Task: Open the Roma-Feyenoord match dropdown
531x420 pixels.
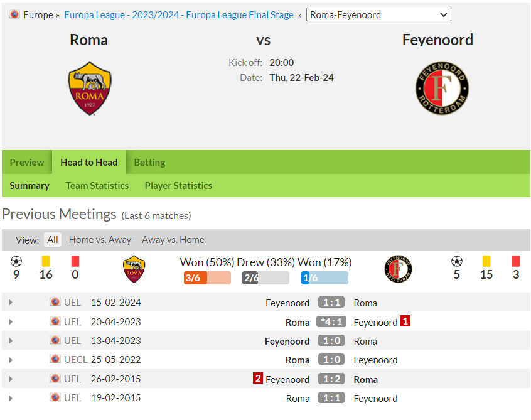Action: click(378, 14)
